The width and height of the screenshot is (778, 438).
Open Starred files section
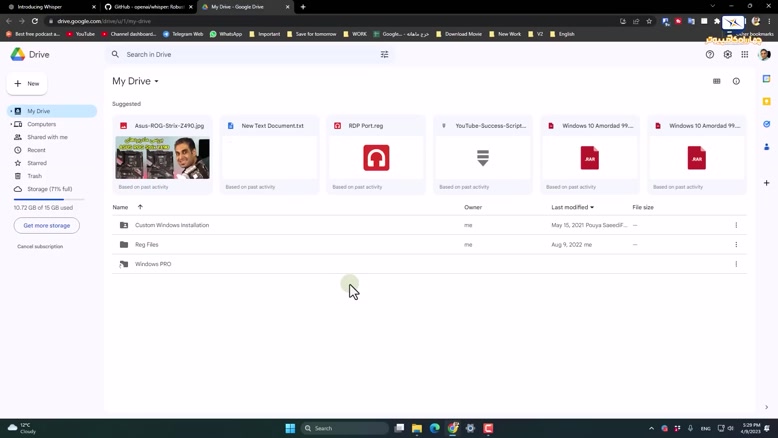coord(37,163)
